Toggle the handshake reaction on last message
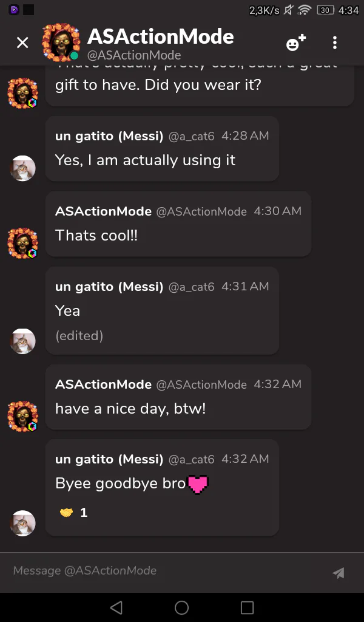 73,513
